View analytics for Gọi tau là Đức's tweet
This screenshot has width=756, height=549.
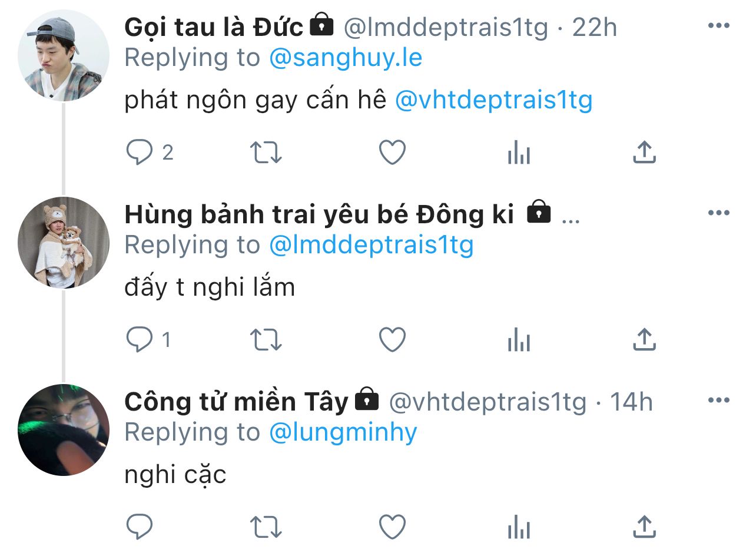point(519,153)
